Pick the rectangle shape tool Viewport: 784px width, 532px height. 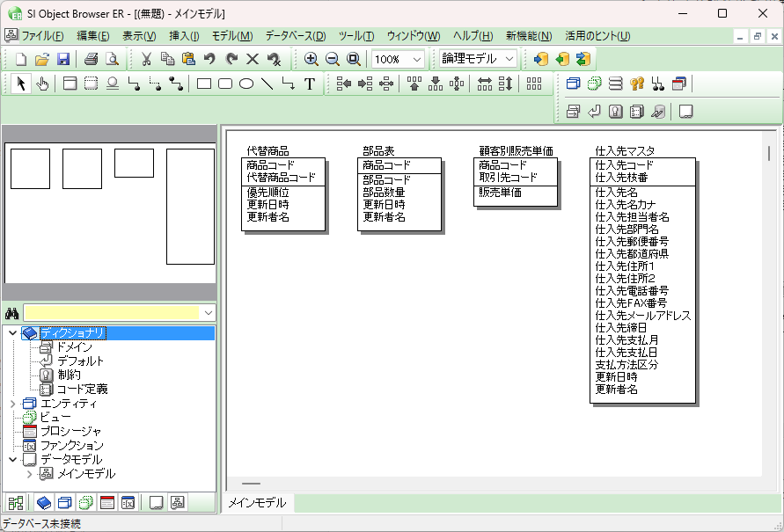pos(204,84)
